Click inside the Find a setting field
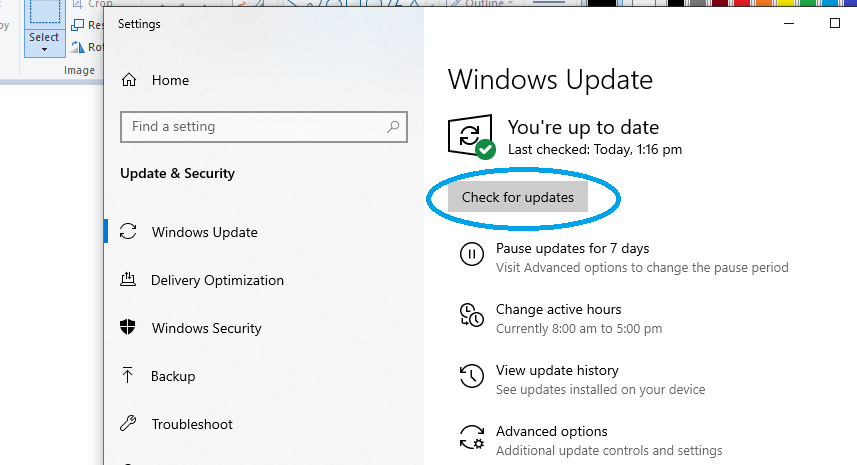This screenshot has width=857, height=465. tap(250, 127)
